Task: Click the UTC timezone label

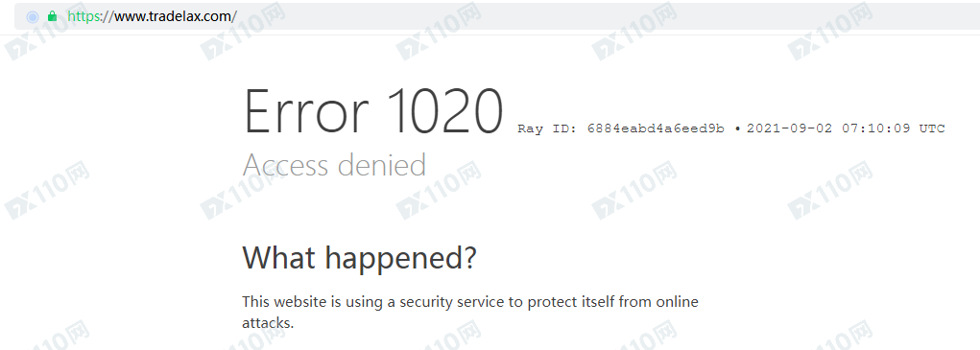Action: point(932,129)
